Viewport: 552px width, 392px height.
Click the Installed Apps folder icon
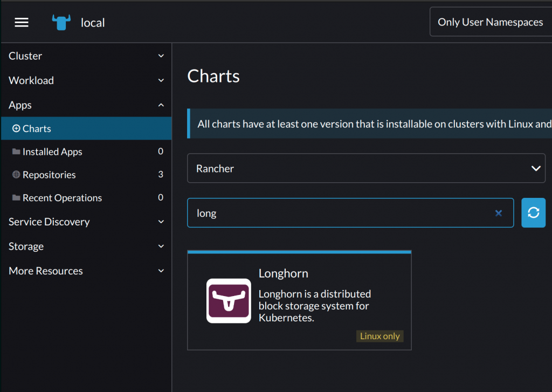16,152
